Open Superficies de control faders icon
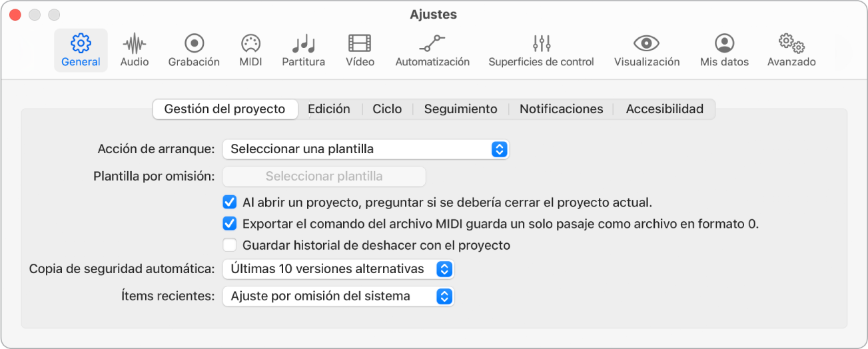This screenshot has height=349, width=868. (x=541, y=51)
